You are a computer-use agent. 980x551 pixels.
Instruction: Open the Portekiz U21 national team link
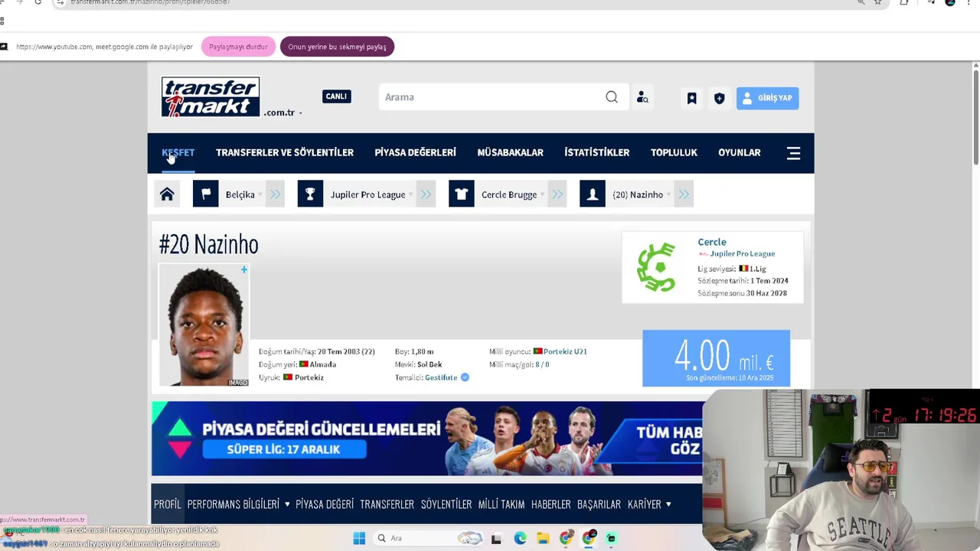(565, 351)
